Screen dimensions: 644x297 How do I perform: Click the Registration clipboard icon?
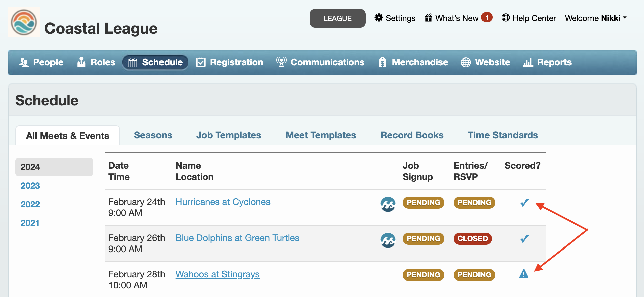click(201, 62)
